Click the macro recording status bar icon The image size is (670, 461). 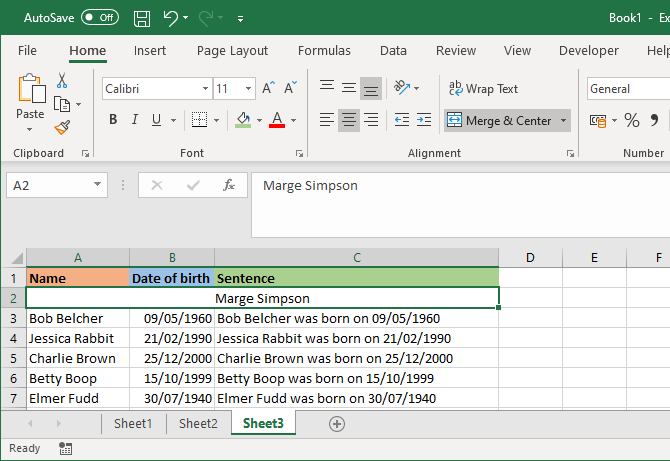click(65, 448)
